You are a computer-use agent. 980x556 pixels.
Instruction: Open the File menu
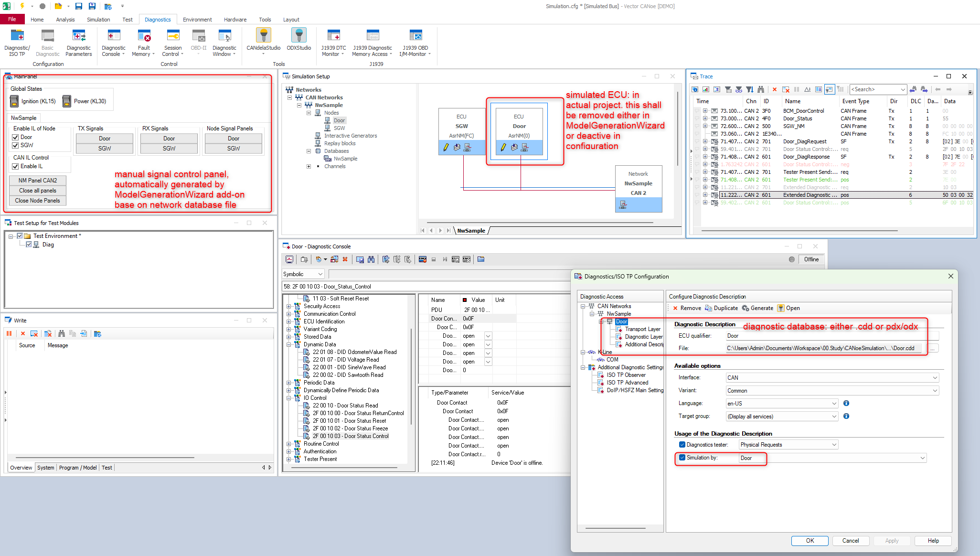(12, 19)
